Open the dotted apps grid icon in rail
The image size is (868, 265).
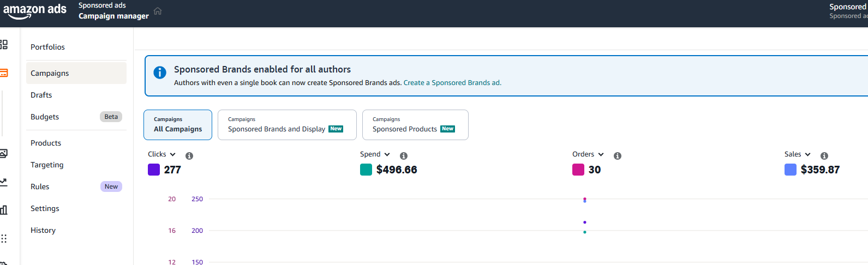tap(3, 238)
